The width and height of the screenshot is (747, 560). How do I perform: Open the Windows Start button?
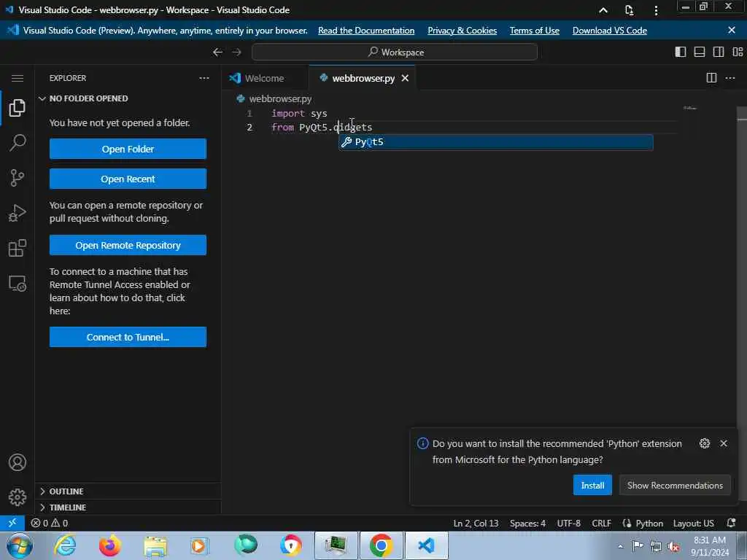(20, 545)
